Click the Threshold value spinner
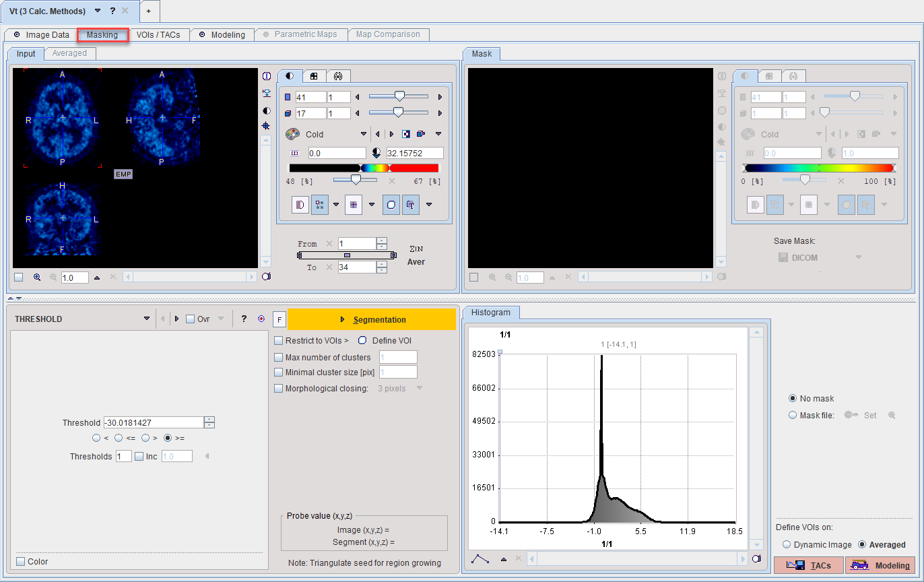 click(209, 422)
